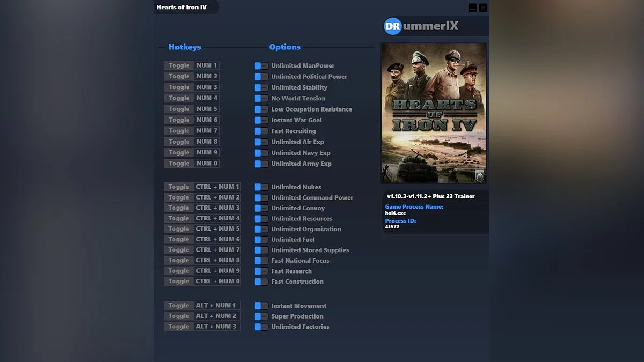
Task: Click the Options column heading
Action: point(285,47)
